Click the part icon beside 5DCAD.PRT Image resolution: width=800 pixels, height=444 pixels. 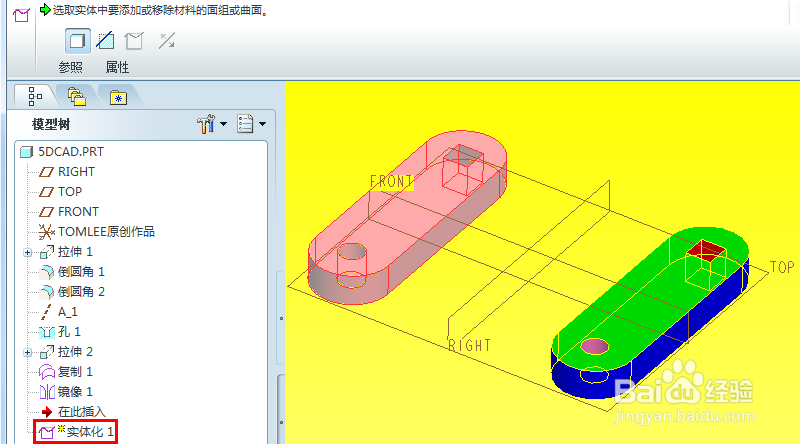coord(27,152)
